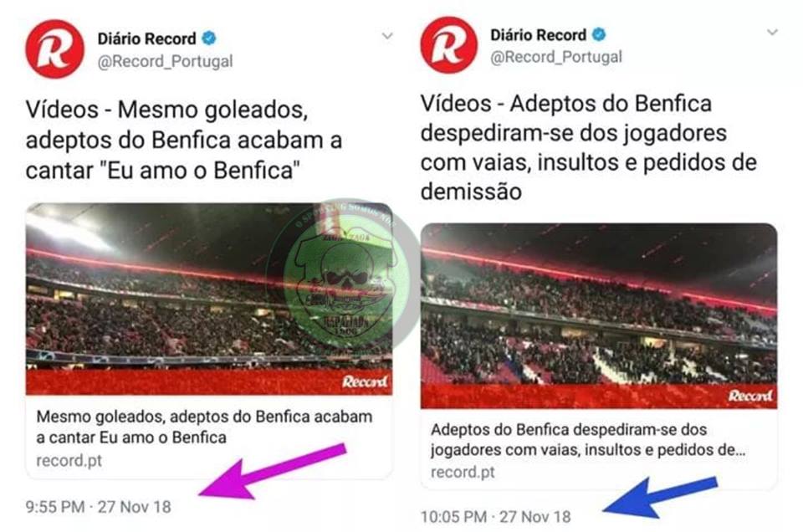Click the Record logo on the left thumbnail
Viewport: 803px width, 532px height.
[x=365, y=381]
